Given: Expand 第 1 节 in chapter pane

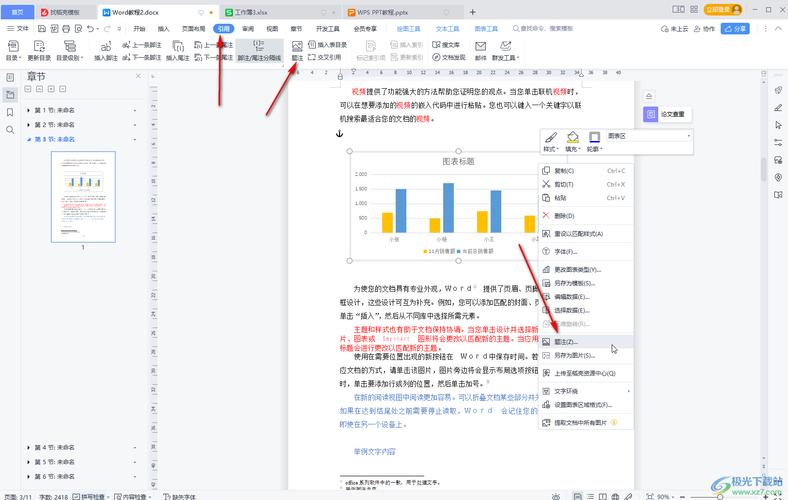Looking at the screenshot, I should pos(28,110).
